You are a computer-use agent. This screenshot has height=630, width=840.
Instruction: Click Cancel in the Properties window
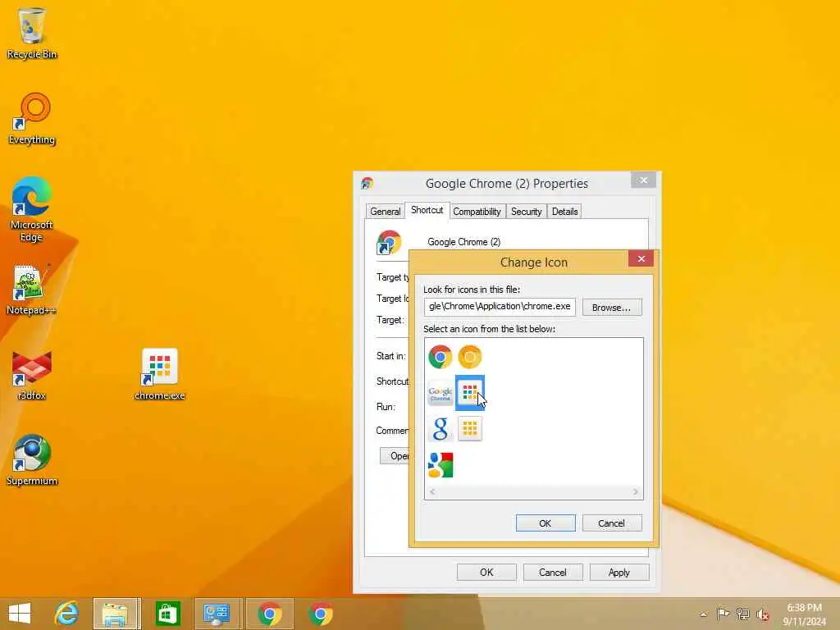click(x=553, y=572)
